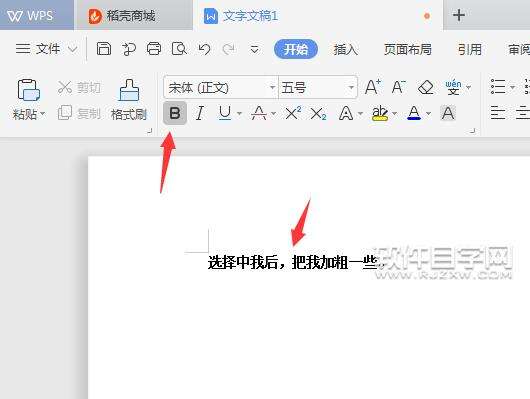The width and height of the screenshot is (530, 399).
Task: Open text effects dropdown arrow
Action: [360, 113]
